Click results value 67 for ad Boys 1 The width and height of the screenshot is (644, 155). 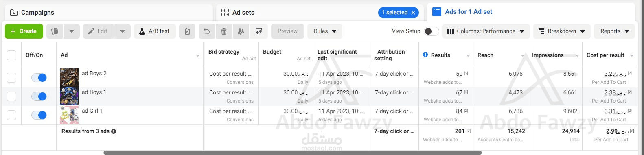459,92
